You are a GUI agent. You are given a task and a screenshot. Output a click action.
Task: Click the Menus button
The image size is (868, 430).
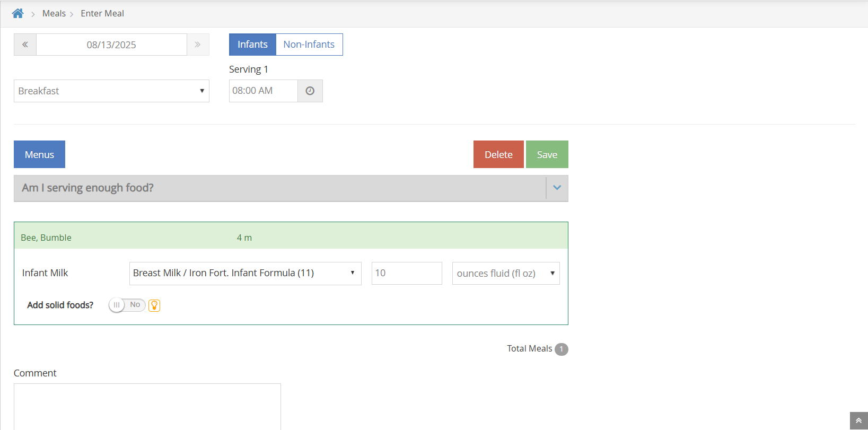tap(39, 154)
